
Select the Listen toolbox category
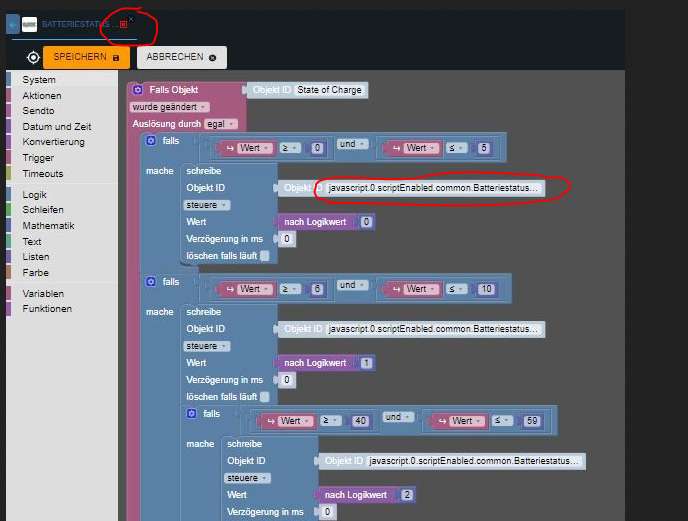(x=36, y=257)
